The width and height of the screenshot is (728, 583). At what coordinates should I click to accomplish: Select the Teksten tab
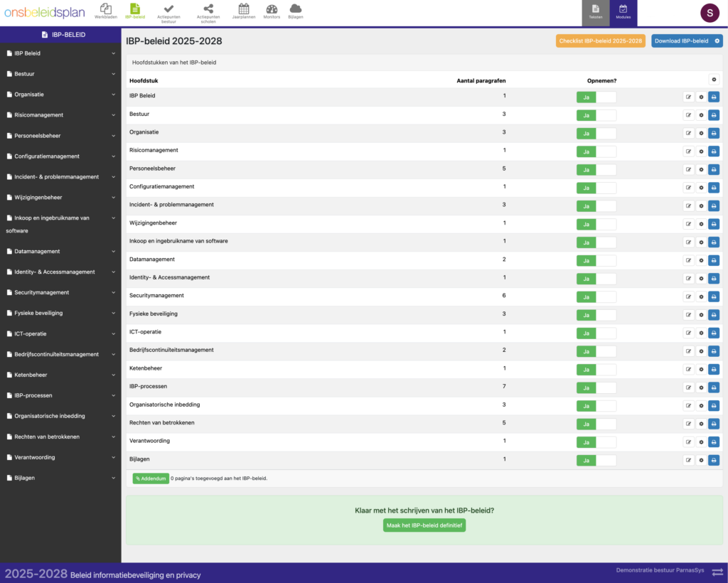point(596,13)
